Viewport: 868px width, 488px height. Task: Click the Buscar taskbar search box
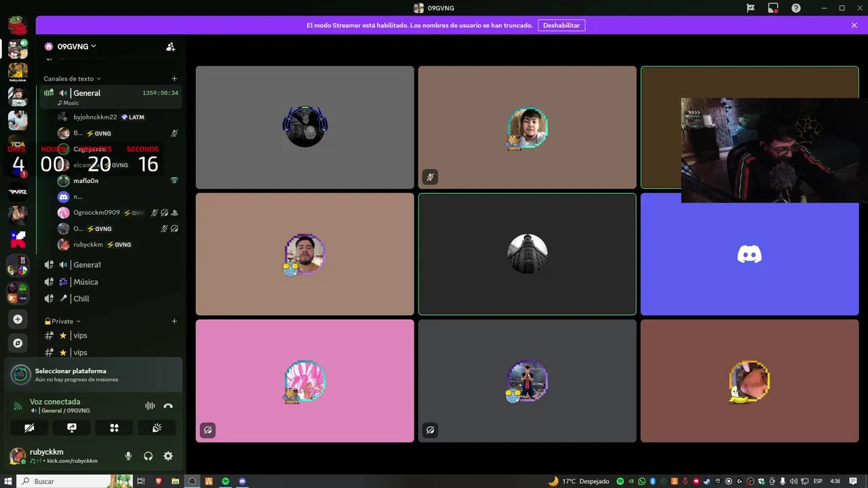tap(75, 481)
